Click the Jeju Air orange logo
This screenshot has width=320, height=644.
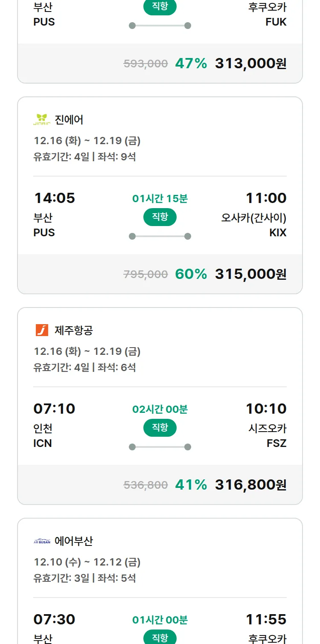(x=42, y=330)
